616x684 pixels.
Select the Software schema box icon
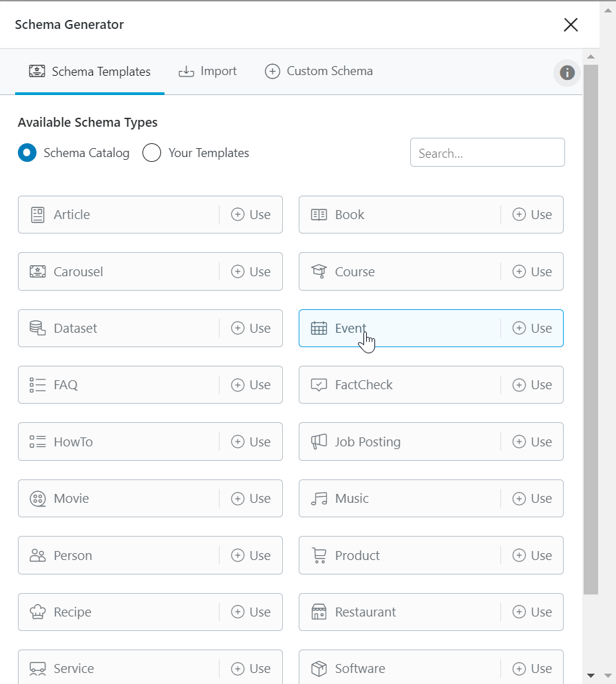pos(318,668)
